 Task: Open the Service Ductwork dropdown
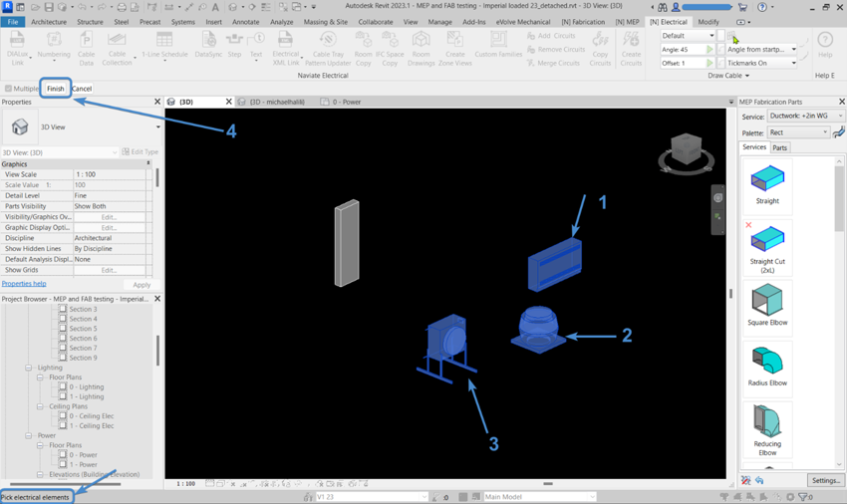point(805,117)
